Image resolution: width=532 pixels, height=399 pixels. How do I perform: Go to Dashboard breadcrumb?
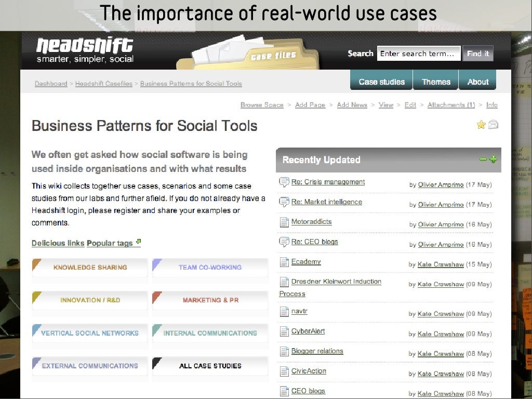(51, 84)
